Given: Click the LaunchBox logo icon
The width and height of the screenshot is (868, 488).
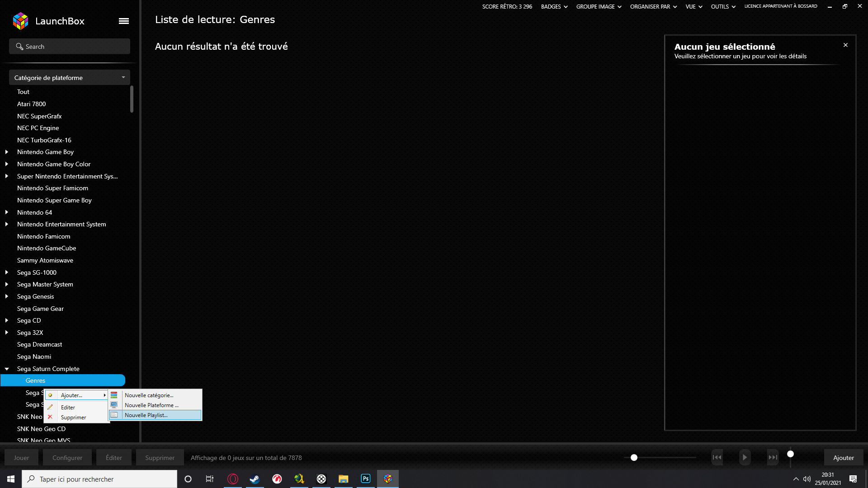Looking at the screenshot, I should pyautogui.click(x=20, y=21).
